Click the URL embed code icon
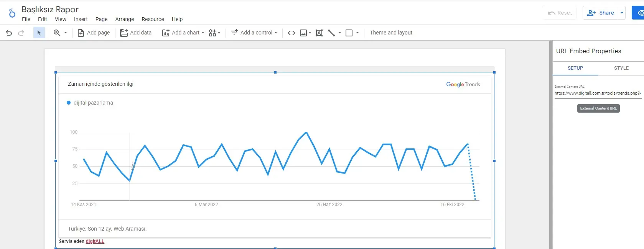Screen dimensions: 644x249 click(291, 33)
